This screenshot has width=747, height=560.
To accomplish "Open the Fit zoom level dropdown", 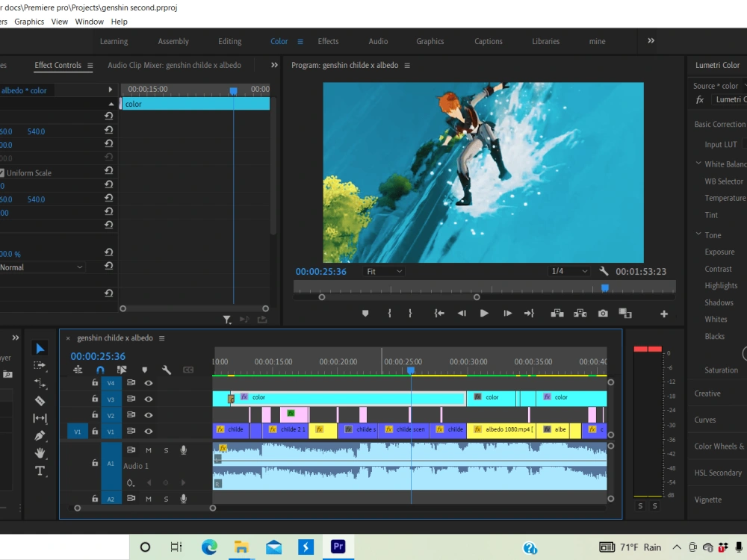I will pos(384,272).
